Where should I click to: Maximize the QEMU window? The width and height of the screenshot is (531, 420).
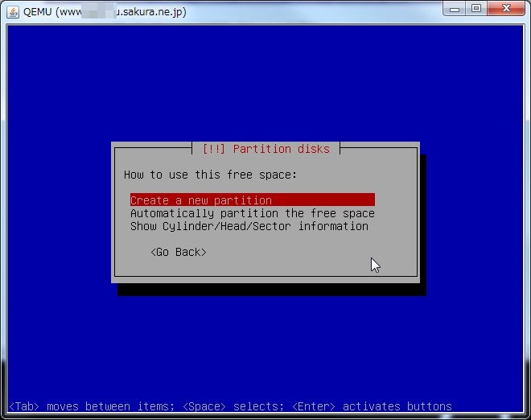click(475, 9)
